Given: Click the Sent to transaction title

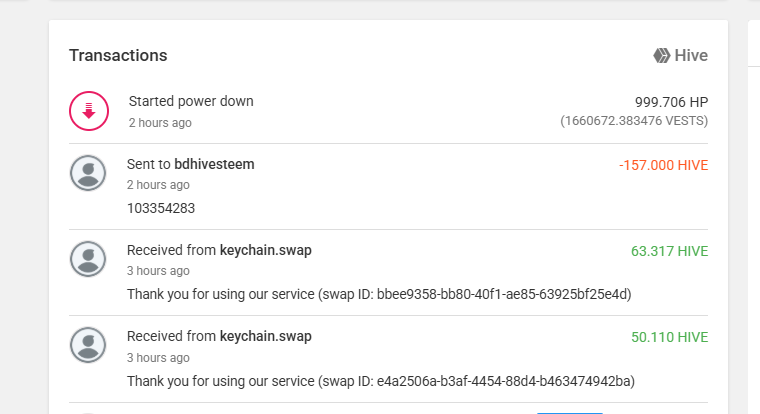Looking at the screenshot, I should pyautogui.click(x=190, y=164).
